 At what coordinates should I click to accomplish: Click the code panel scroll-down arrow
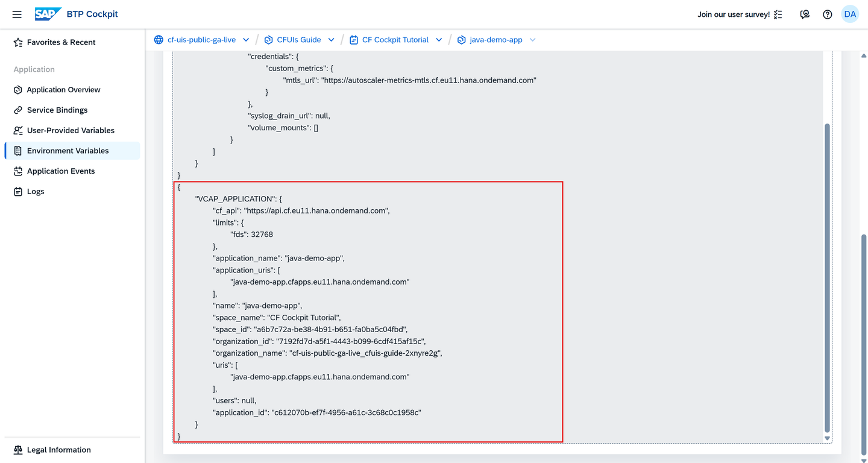[827, 438]
